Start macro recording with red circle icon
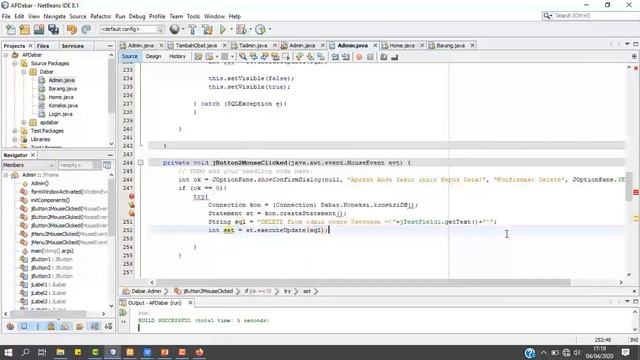The image size is (640, 360). tap(359, 57)
